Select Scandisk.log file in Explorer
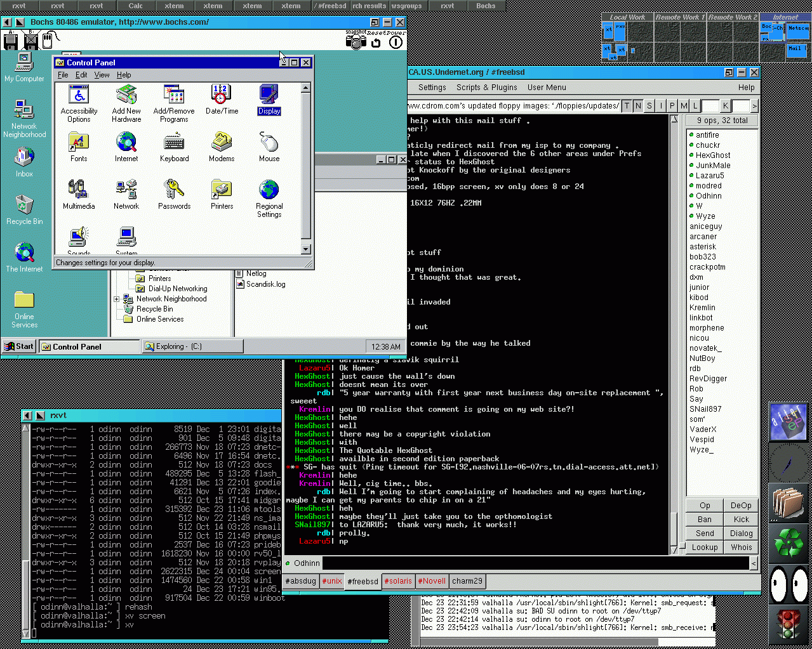Viewport: 812px width, 649px height. point(260,284)
